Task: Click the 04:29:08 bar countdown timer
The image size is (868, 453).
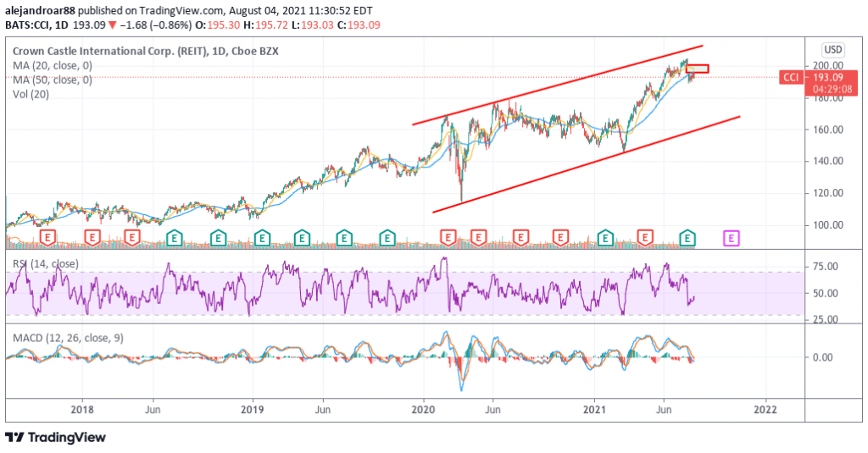Action: click(x=832, y=89)
